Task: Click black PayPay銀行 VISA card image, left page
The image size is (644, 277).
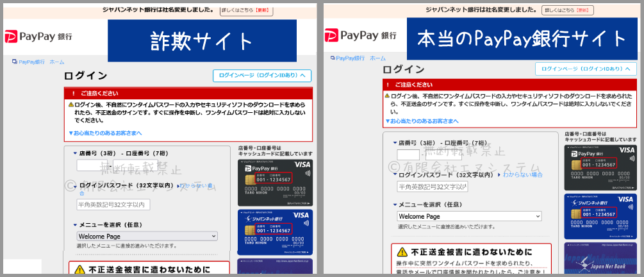Action: pos(275,183)
